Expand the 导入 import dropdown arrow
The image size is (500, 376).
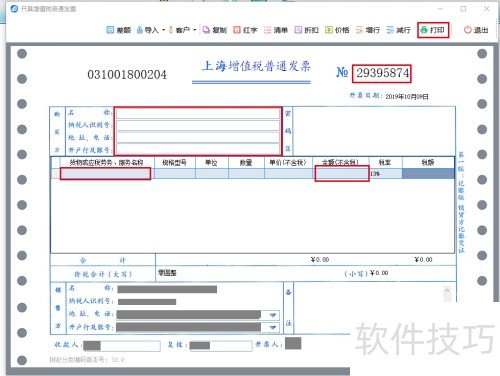(x=164, y=30)
